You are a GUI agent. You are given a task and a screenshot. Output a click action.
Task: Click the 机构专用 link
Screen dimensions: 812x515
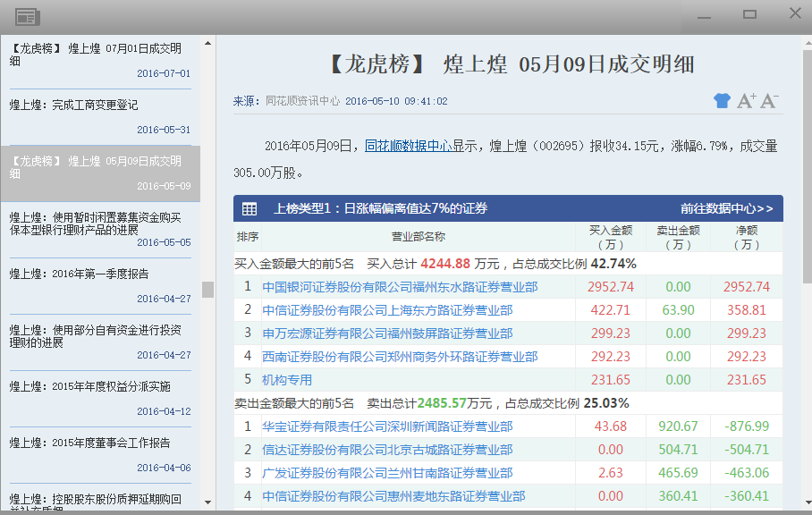click(x=287, y=380)
